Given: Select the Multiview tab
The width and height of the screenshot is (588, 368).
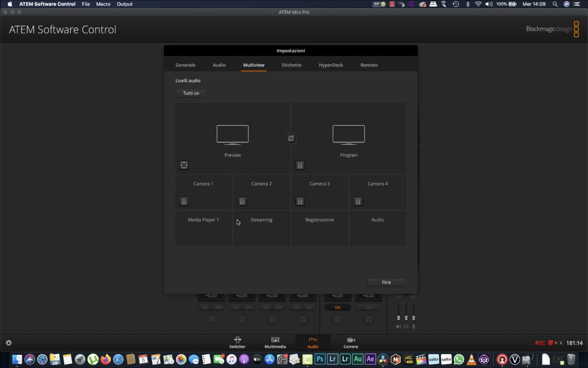Looking at the screenshot, I should 254,65.
